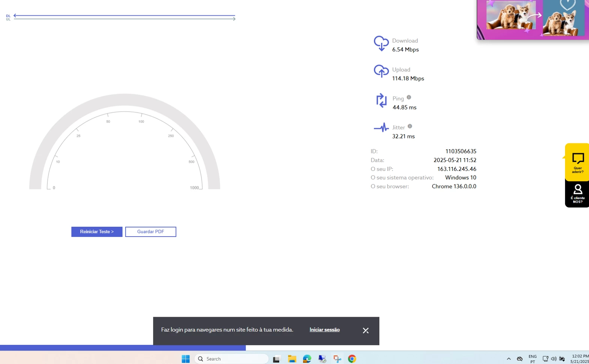589x364 pixels.
Task: Open the info tooltip next to Ping
Action: click(x=409, y=97)
